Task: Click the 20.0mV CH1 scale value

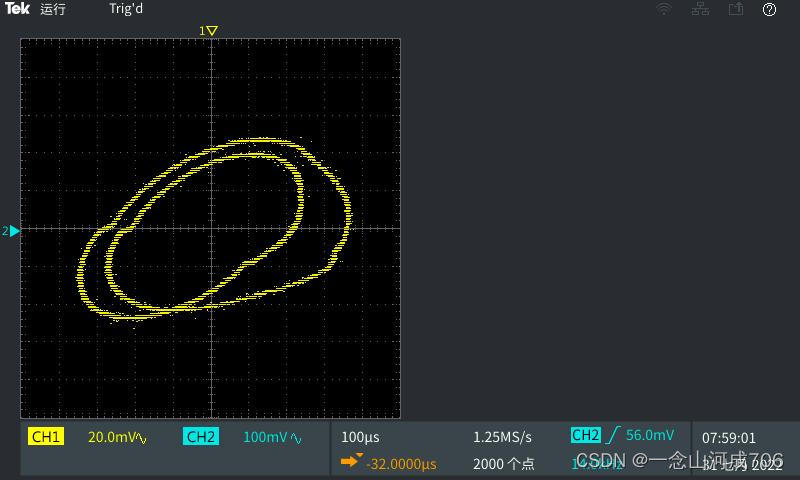Action: pyautogui.click(x=112, y=437)
